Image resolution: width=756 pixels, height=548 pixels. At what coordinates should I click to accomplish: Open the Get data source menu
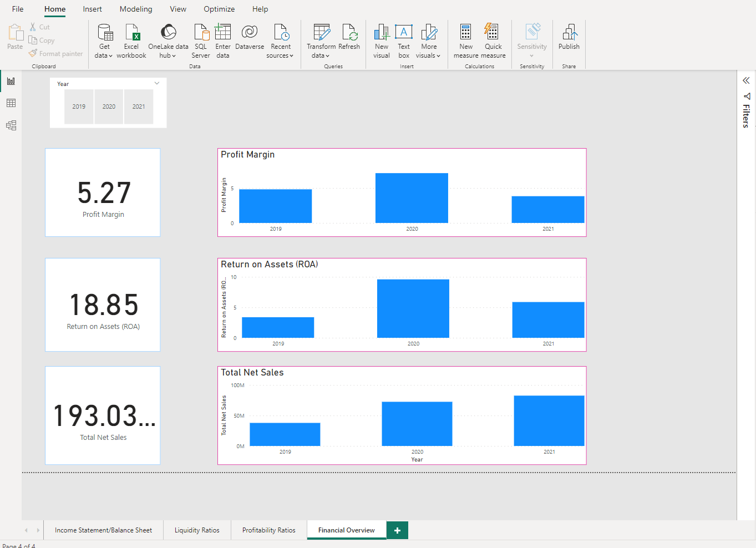[x=104, y=40]
